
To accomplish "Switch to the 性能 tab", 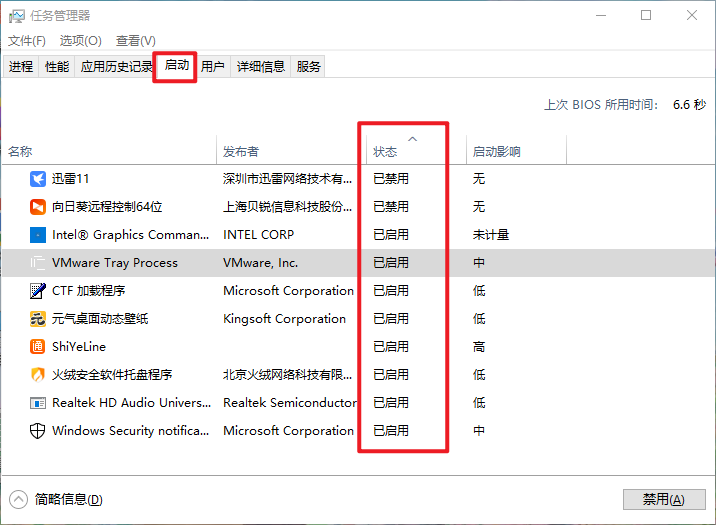I will (57, 67).
